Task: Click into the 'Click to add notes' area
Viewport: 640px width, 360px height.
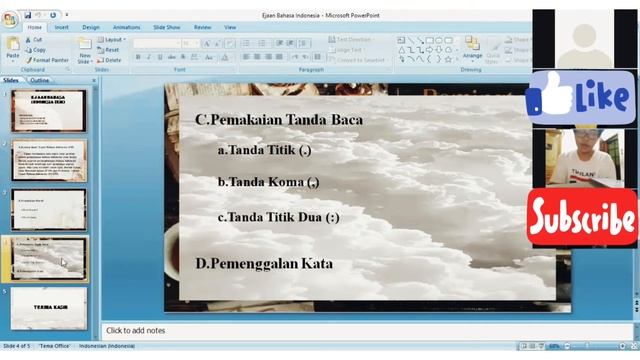Action: pos(367,331)
